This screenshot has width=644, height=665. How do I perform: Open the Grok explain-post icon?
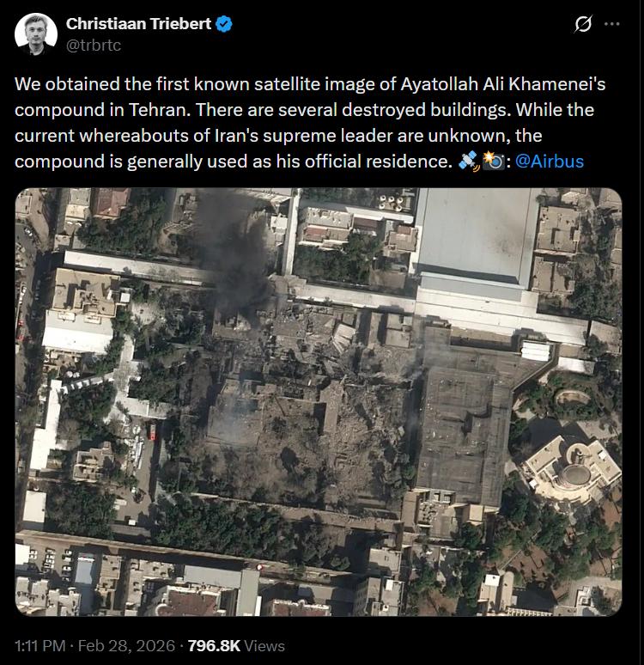click(583, 24)
